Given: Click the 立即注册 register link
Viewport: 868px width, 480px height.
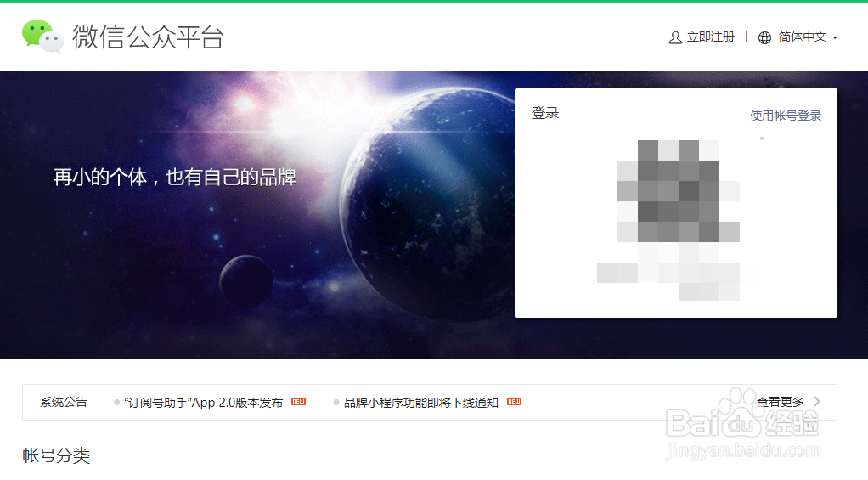Looking at the screenshot, I should click(711, 37).
